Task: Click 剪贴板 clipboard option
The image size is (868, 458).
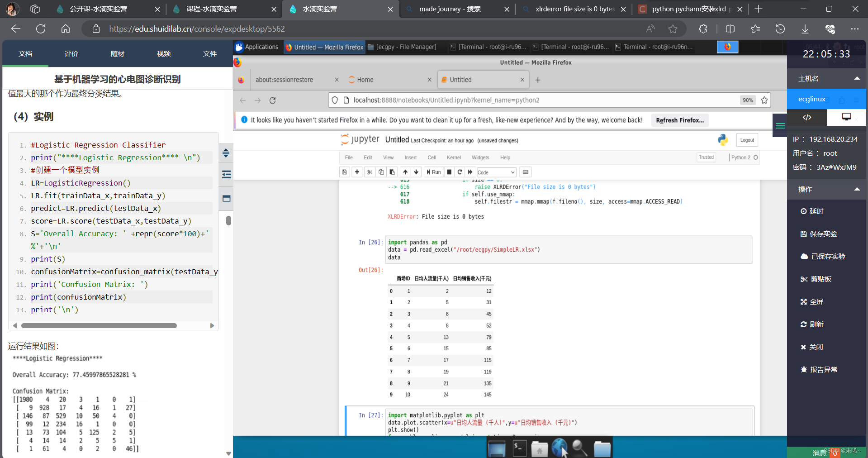Action: tap(816, 279)
